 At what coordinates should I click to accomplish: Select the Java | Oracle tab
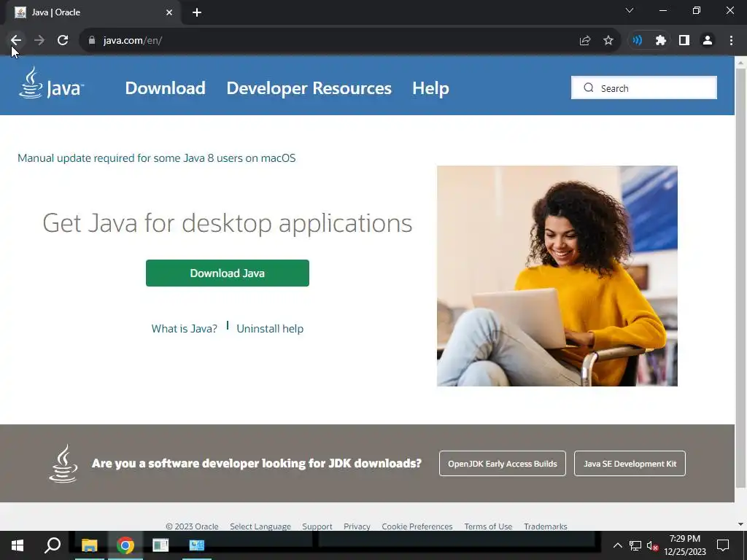point(94,12)
